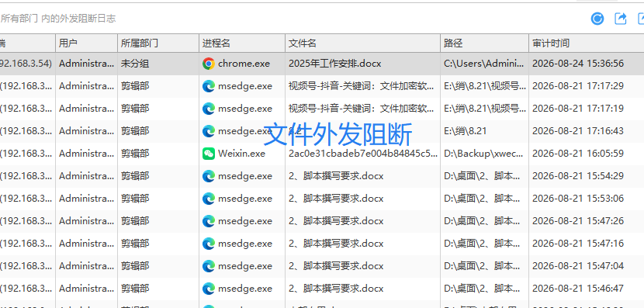644x308 pixels.
Task: Click the Weixin.exe process name
Action: pos(241,154)
